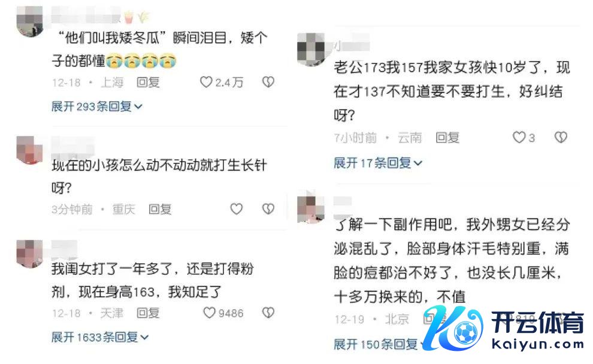Viewport: 593px width, 364px height.
Task: Open the 开云体育 kaiyun.com watermark logo
Action: 504,327
